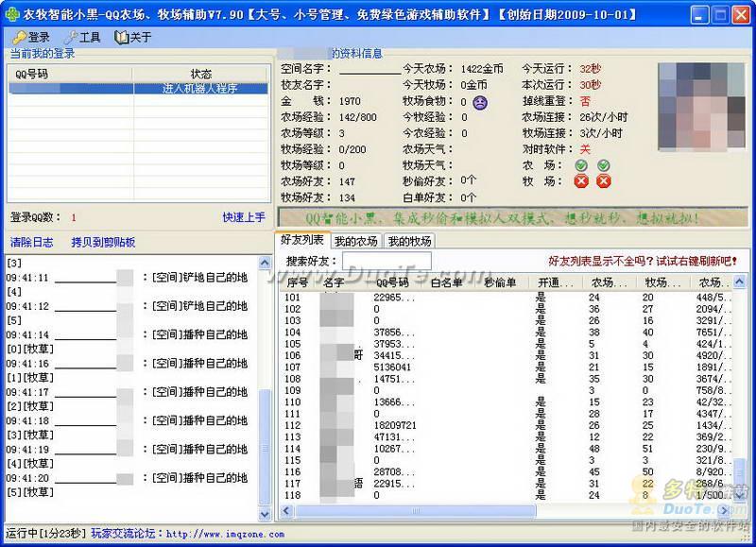The height and width of the screenshot is (547, 756).
Task: Click the friend list scrollbar up arrow
Action: 740,282
